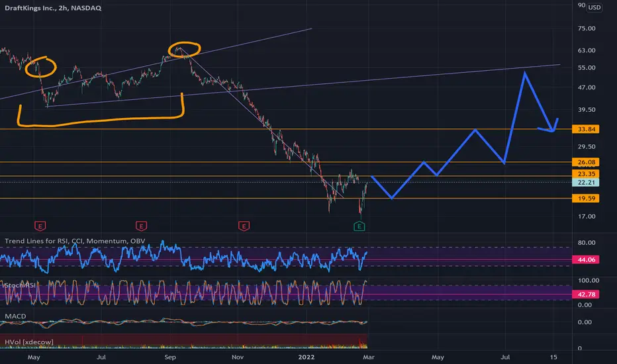Click the 39.50 price axis tick
This screenshot has width=617, height=364.
587,110
